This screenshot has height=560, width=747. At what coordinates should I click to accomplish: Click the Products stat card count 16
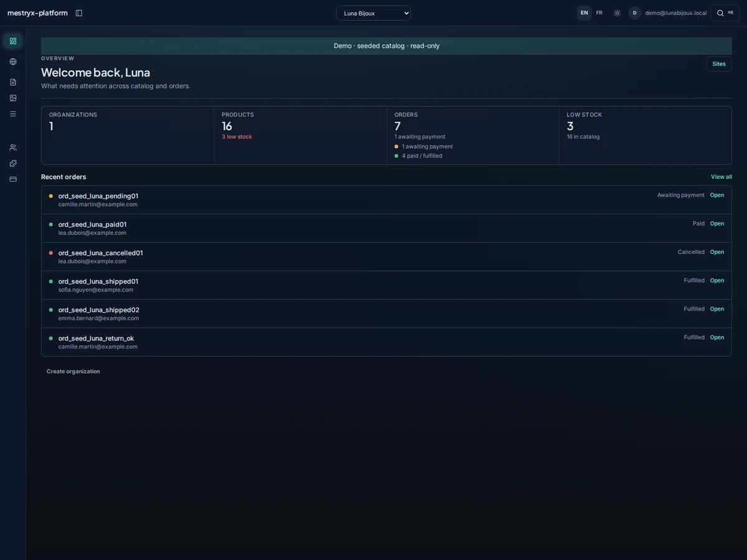pos(227,126)
